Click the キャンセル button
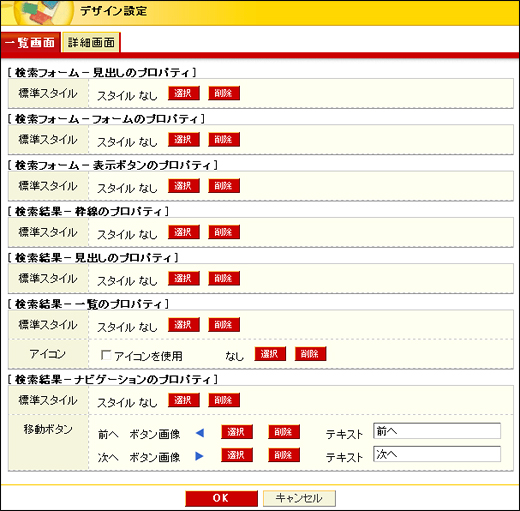This screenshot has width=520, height=511. coord(299,498)
